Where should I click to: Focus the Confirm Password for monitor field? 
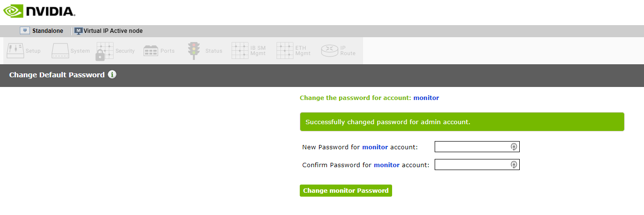(x=472, y=165)
